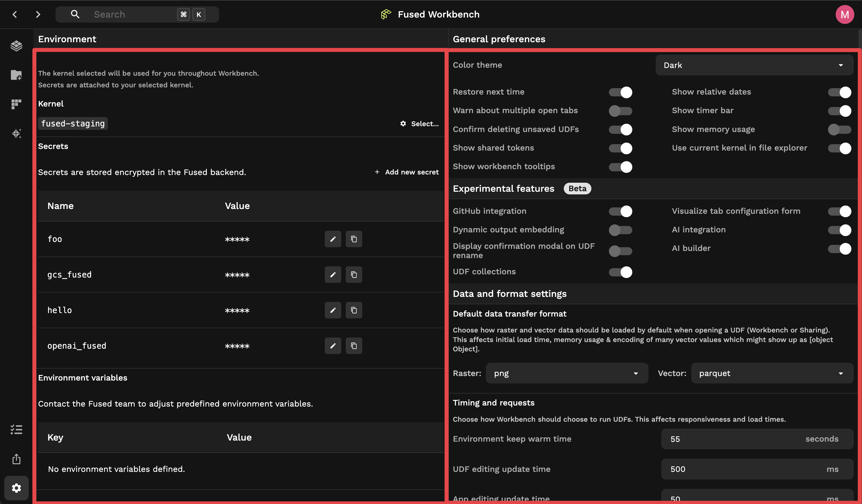Copy the foo secret value
This screenshot has height=504, width=862.
point(354,239)
